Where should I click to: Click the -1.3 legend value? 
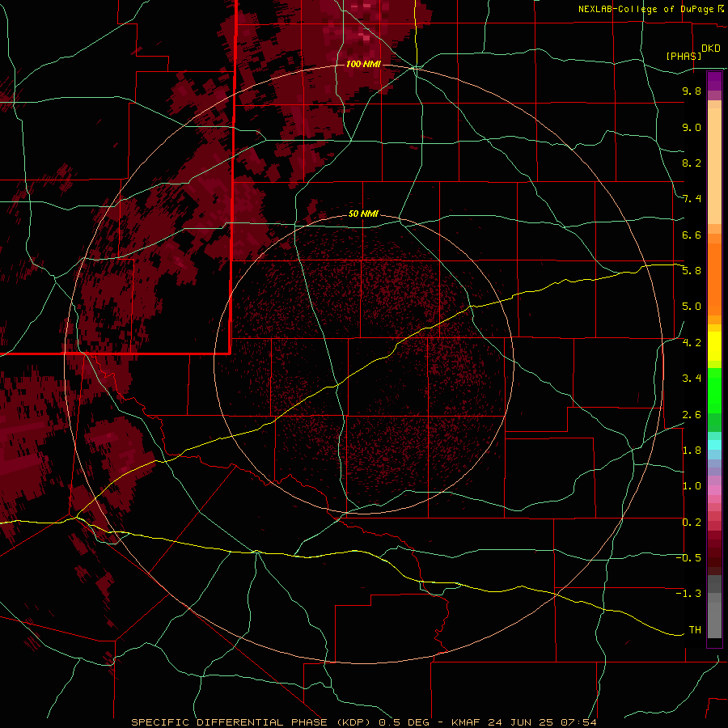(688, 594)
